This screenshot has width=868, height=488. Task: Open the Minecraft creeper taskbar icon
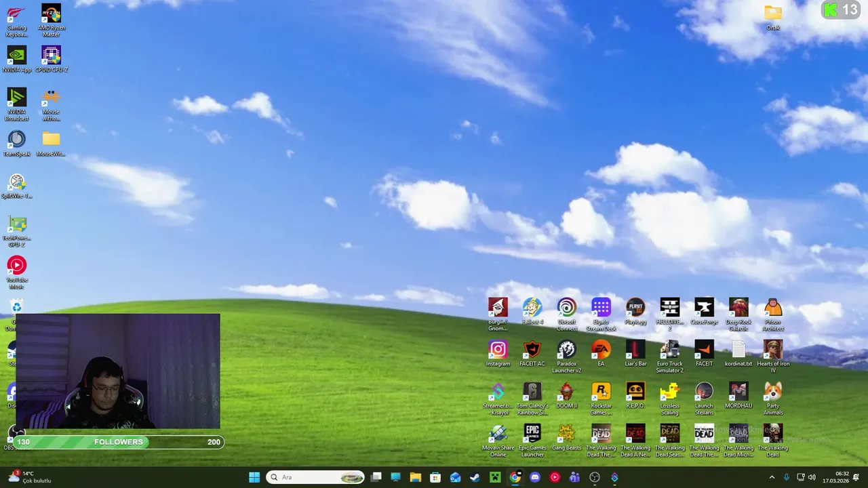point(495,477)
